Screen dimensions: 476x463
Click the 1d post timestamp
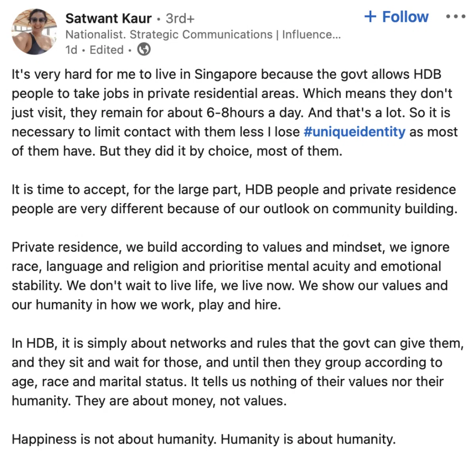tap(71, 50)
